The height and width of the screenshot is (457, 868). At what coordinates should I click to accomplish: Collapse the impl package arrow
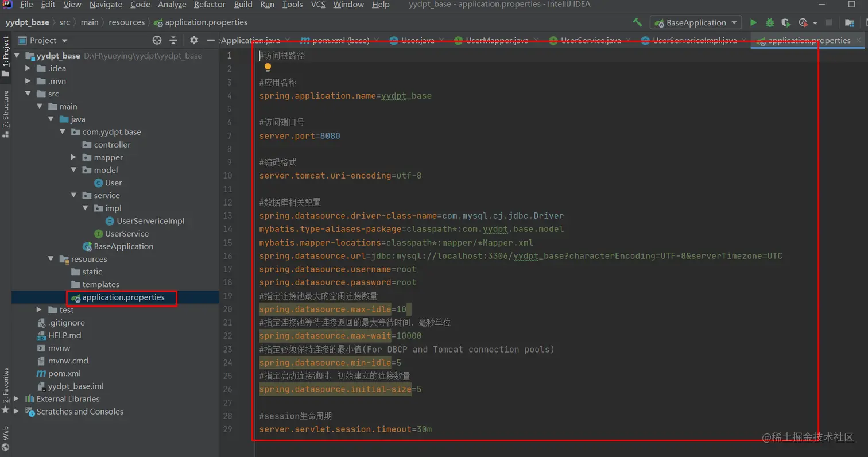pos(85,208)
